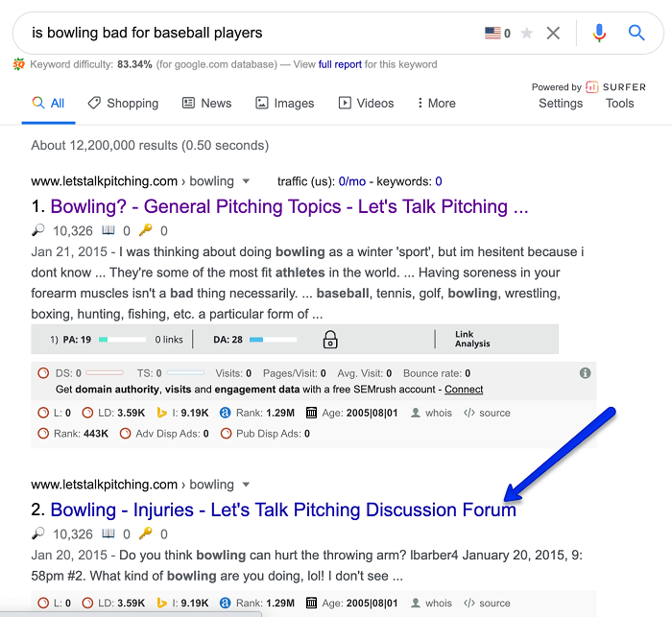This screenshot has width=672, height=617.
Task: Open result Bowling - Injuries - Let's Talk Pitching
Action: [x=283, y=510]
